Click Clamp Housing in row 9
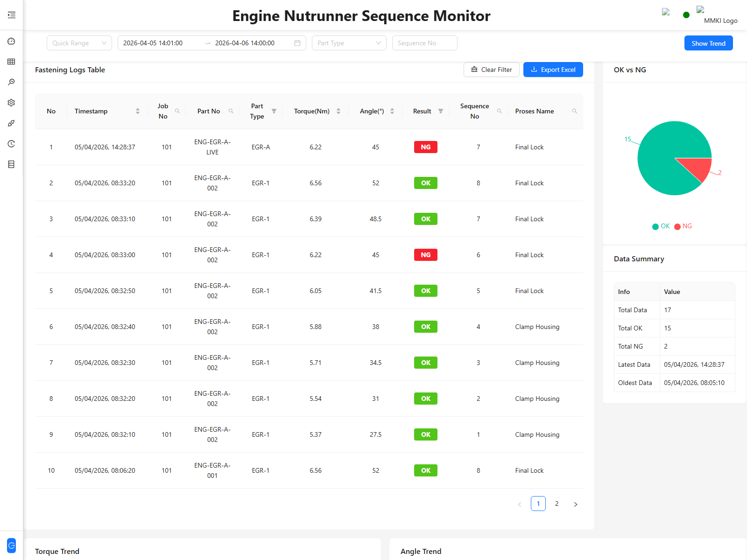This screenshot has width=747, height=560. (537, 434)
